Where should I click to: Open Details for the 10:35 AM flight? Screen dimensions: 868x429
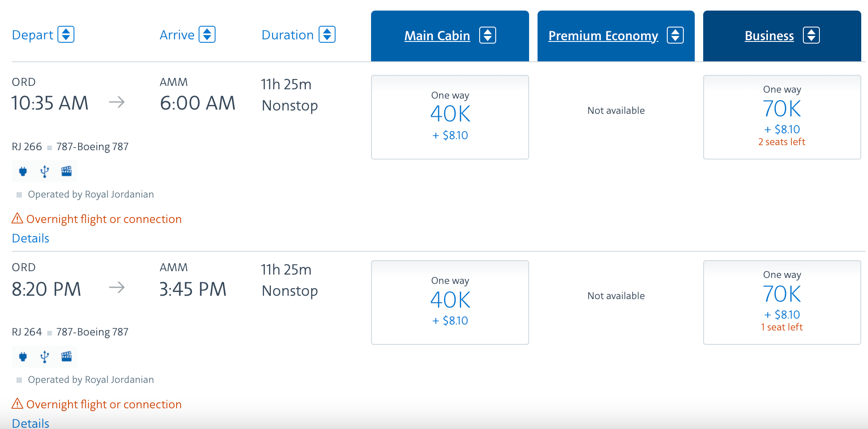coord(30,238)
